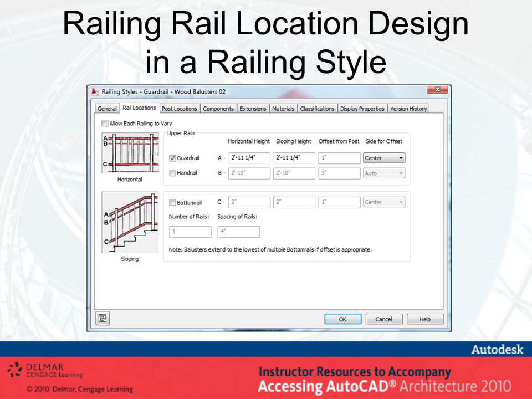Click the Handrail Offset from Post field

[x=339, y=173]
